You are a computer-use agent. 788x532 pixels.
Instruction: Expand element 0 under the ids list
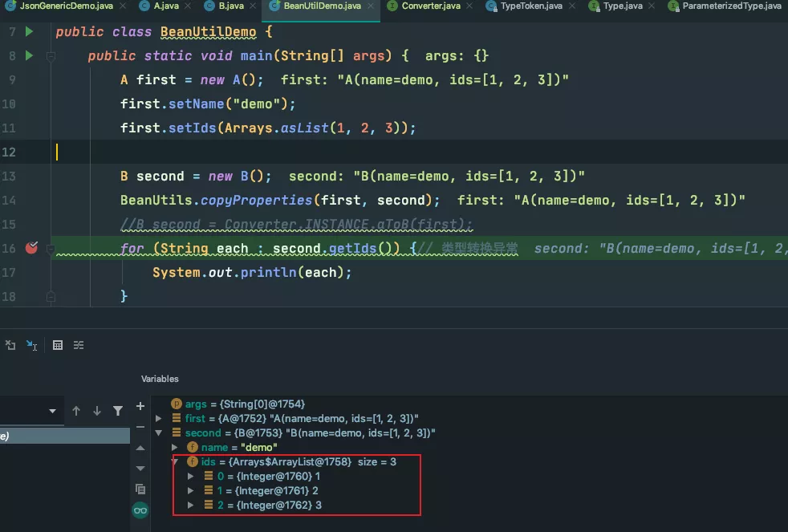(191, 476)
